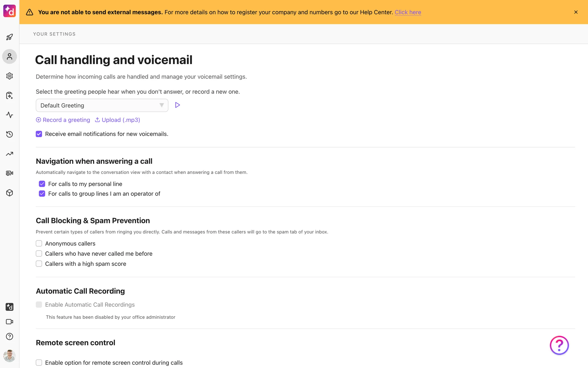Open the floating help question button
This screenshot has width=588, height=368.
(559, 345)
